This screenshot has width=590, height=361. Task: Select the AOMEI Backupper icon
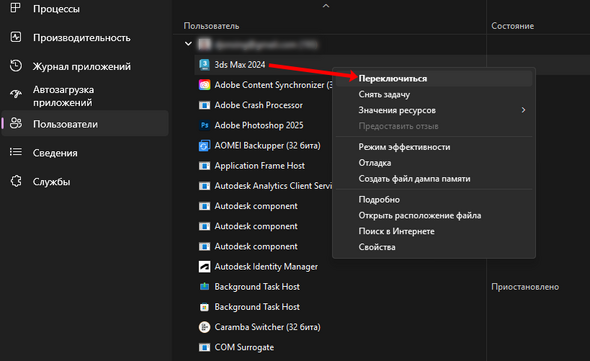(204, 146)
